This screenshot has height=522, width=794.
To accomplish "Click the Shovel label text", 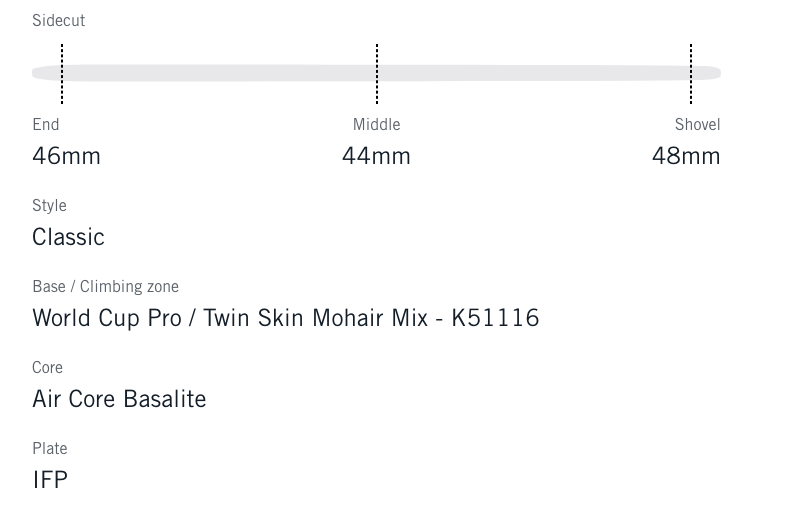I will click(x=697, y=124).
